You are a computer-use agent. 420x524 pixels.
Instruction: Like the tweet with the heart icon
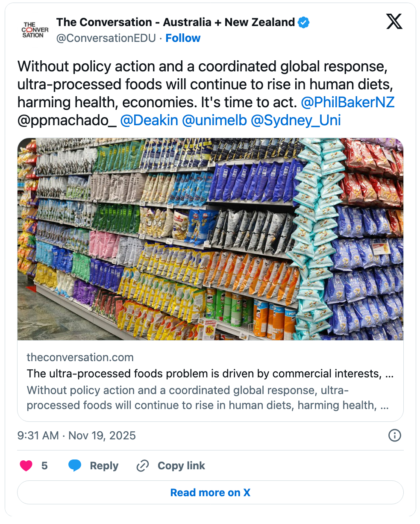[x=26, y=465]
